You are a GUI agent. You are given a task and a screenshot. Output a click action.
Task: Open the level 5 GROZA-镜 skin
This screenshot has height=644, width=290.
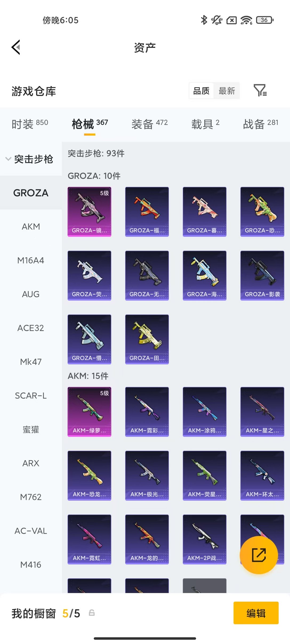(x=89, y=212)
